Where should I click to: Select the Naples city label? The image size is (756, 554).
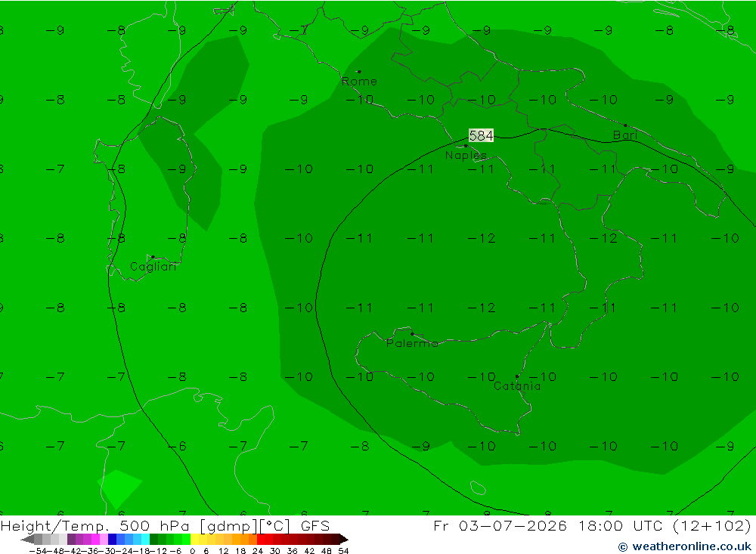[466, 155]
